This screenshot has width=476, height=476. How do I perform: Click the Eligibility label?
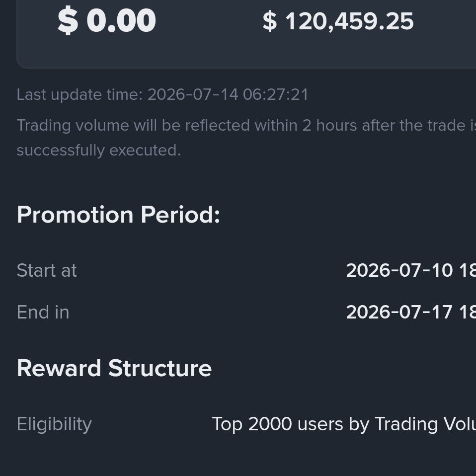coord(54,424)
